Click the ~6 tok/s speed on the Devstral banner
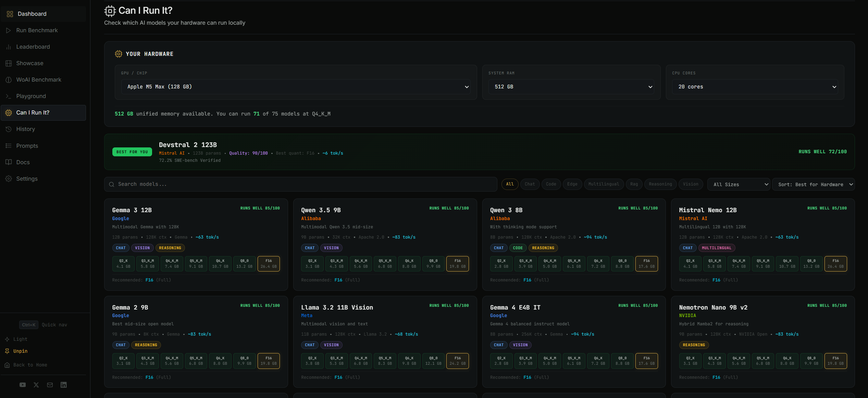The width and height of the screenshot is (868, 398). [333, 153]
